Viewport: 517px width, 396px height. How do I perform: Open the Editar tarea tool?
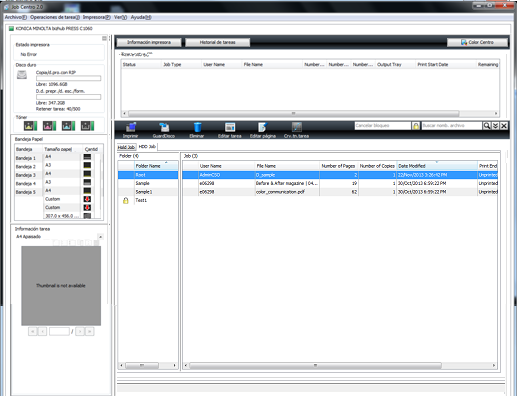(230, 130)
